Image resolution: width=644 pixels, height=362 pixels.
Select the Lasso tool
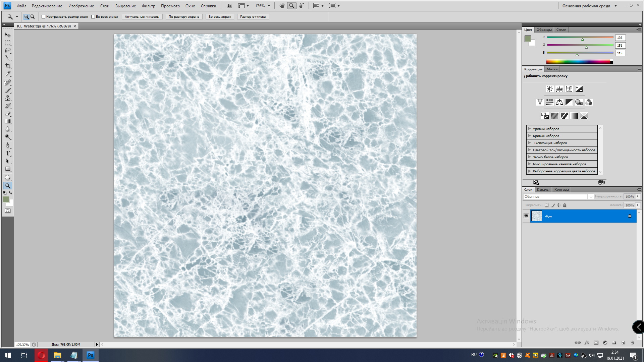[8, 50]
